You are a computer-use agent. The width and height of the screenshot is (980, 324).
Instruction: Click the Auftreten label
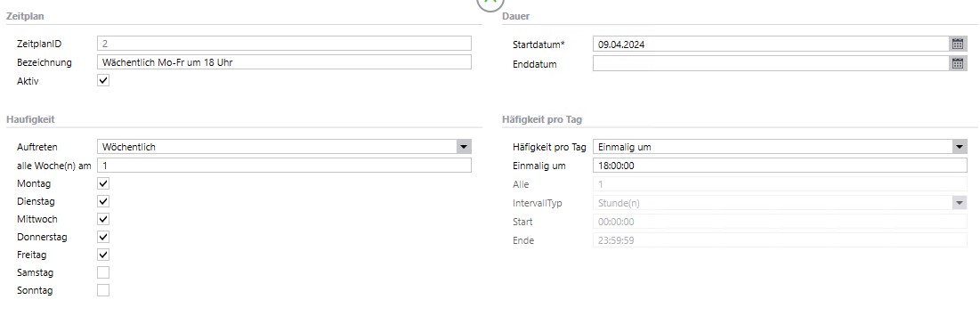[x=37, y=147]
